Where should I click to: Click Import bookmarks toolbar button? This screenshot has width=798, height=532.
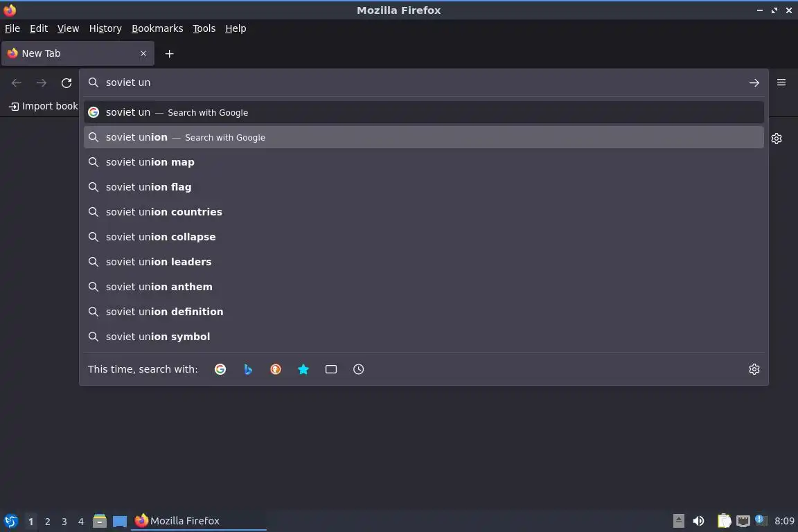[44, 106]
